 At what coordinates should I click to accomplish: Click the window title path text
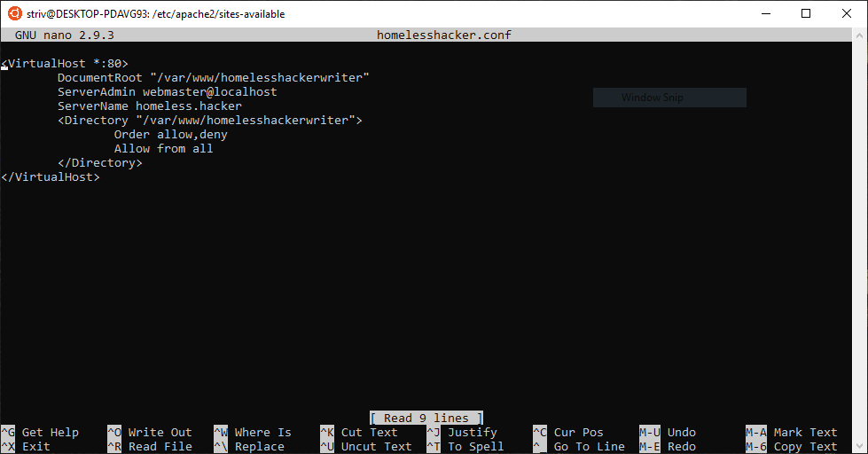click(155, 14)
